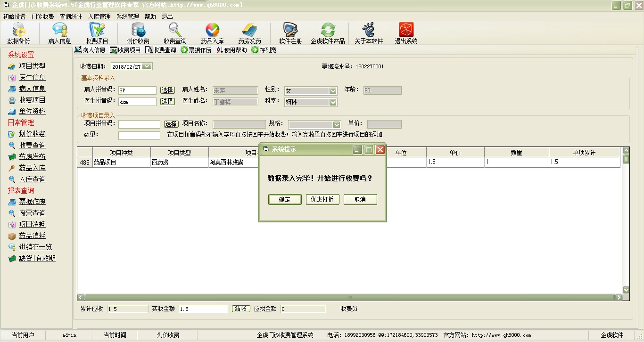
Task: Open the 退出 menu
Action: 167,16
